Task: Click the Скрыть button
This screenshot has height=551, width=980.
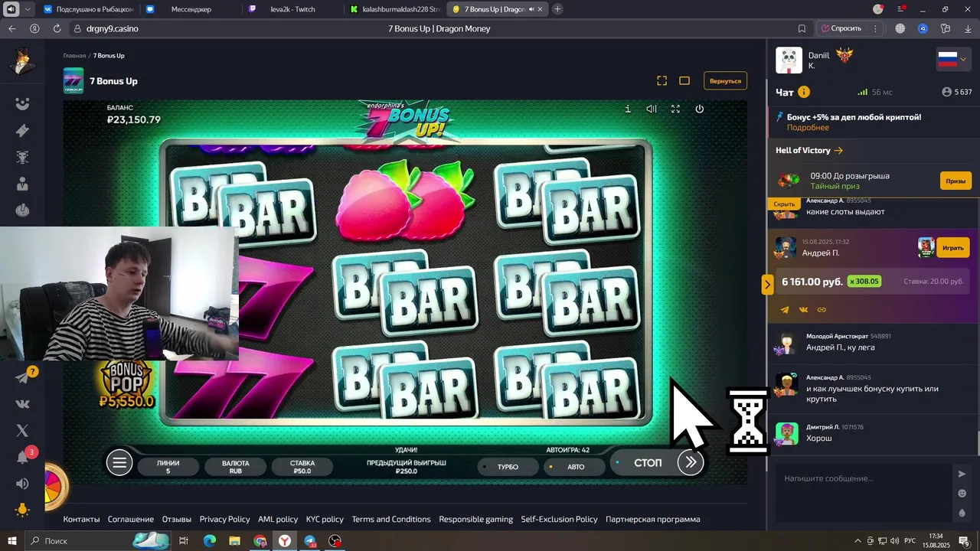Action: (x=784, y=204)
